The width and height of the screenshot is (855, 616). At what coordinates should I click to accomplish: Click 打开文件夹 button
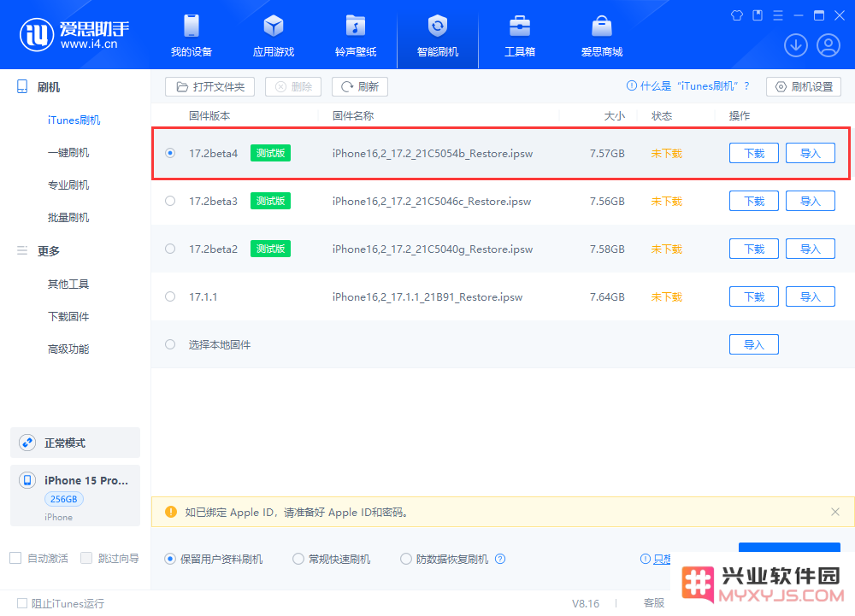click(x=210, y=86)
